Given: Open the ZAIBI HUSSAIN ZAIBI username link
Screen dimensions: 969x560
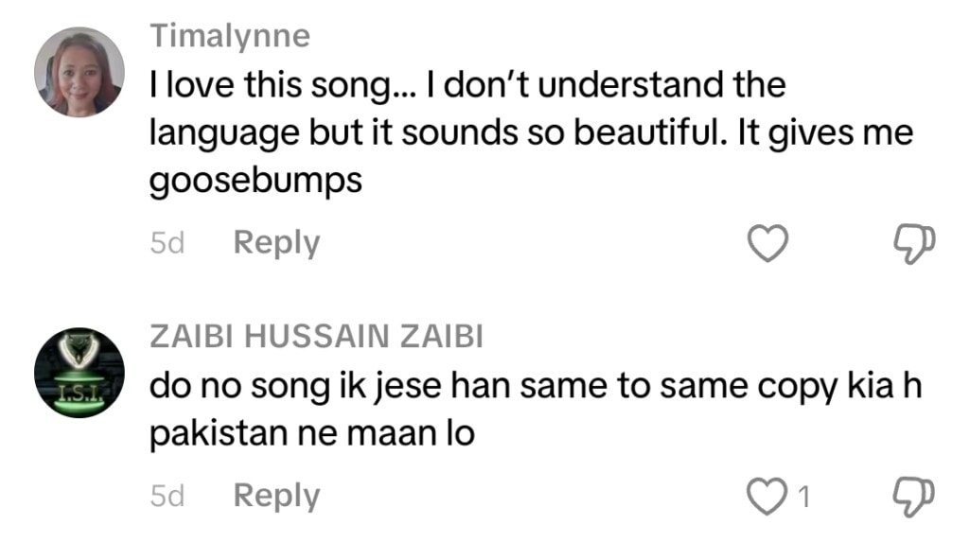Looking at the screenshot, I should click(317, 338).
